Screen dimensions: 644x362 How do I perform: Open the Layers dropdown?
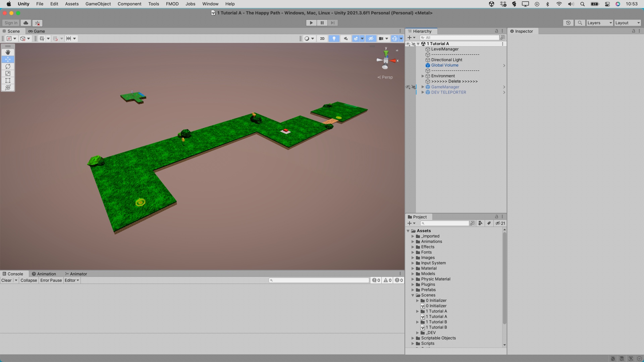tap(599, 23)
